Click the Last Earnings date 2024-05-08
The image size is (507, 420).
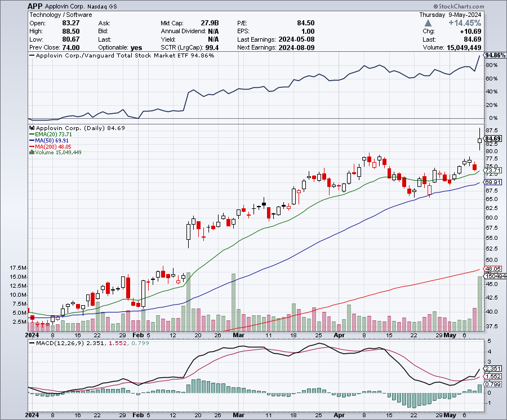297,39
